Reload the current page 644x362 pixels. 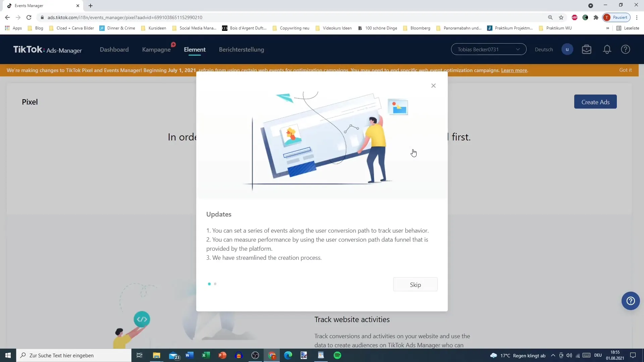29,17
